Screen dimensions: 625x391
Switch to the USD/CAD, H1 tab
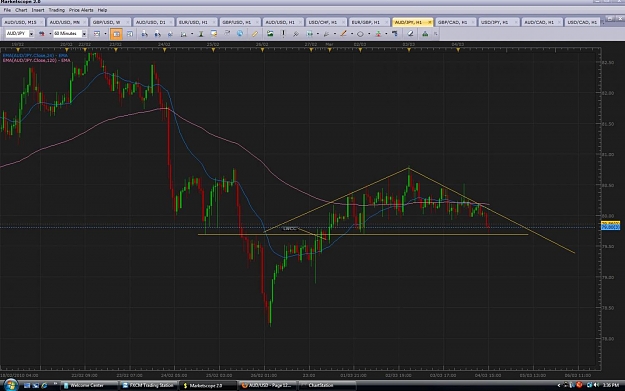[x=582, y=22]
